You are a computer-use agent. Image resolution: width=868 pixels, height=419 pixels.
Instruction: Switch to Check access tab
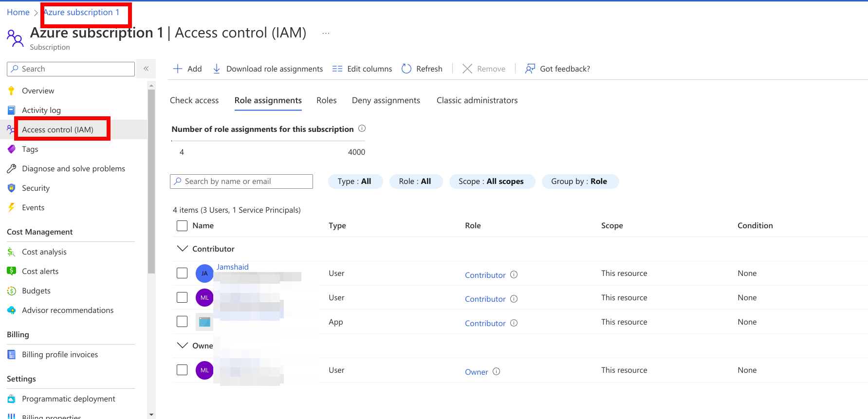click(x=194, y=100)
